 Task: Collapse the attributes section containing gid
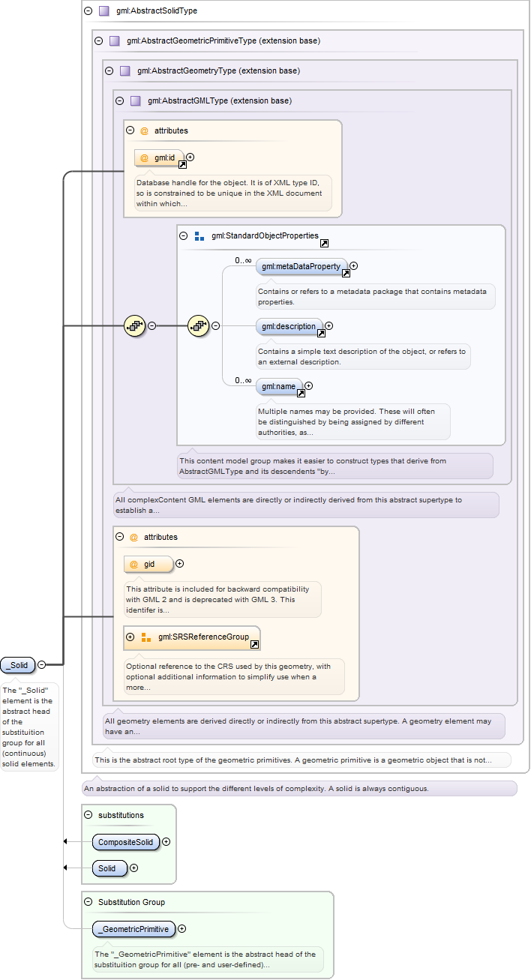tap(120, 537)
